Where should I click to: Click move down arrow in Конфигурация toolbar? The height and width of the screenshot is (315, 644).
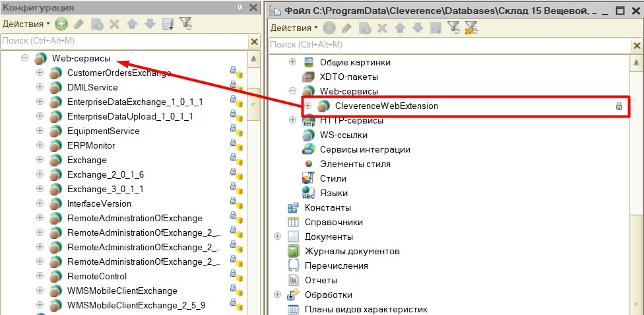150,24
